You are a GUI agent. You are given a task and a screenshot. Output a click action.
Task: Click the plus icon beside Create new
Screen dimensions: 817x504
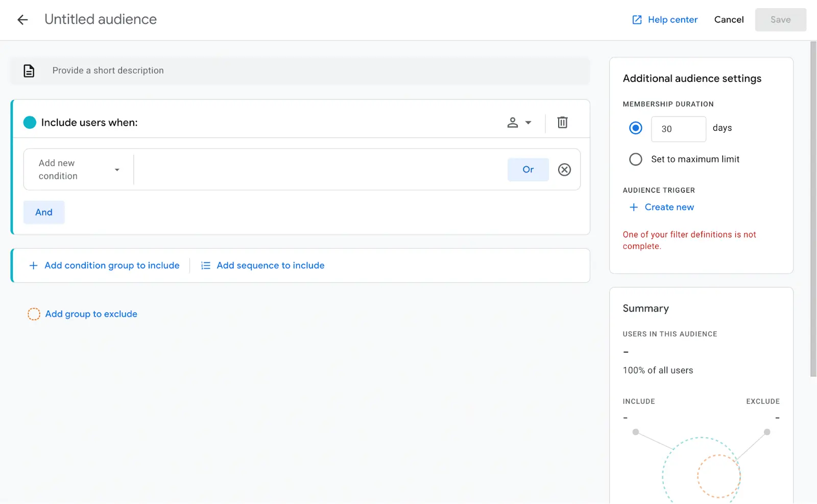[634, 207]
